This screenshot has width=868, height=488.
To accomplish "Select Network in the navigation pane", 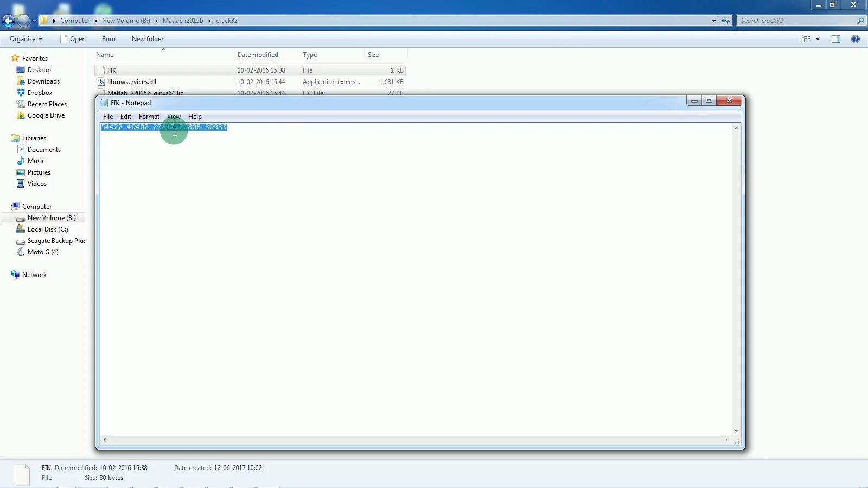I will (x=34, y=275).
